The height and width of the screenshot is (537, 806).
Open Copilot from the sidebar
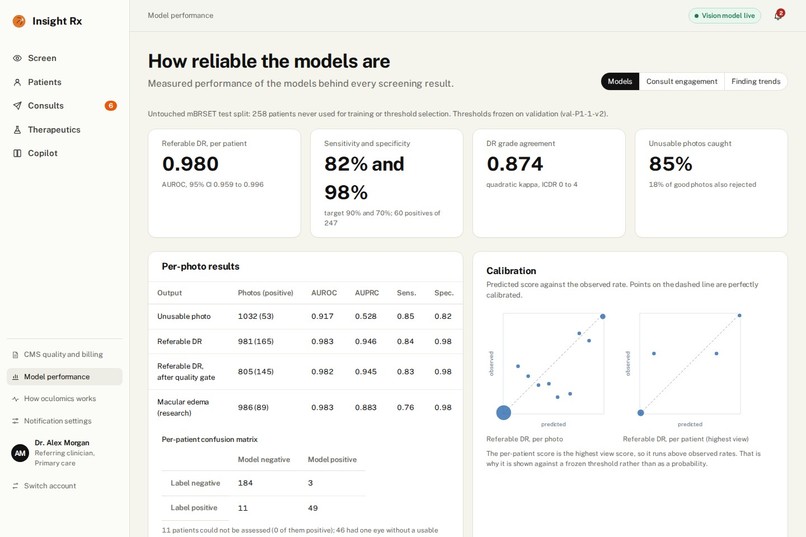pyautogui.click(x=64, y=153)
